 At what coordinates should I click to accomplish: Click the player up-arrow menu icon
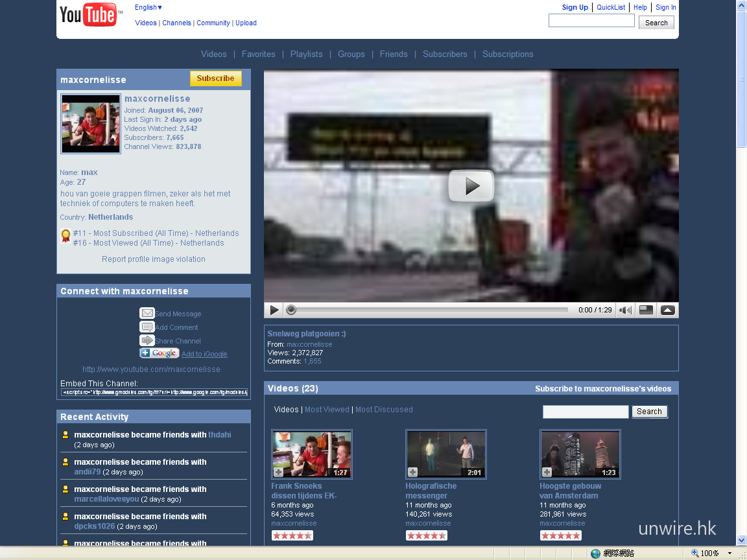[667, 310]
